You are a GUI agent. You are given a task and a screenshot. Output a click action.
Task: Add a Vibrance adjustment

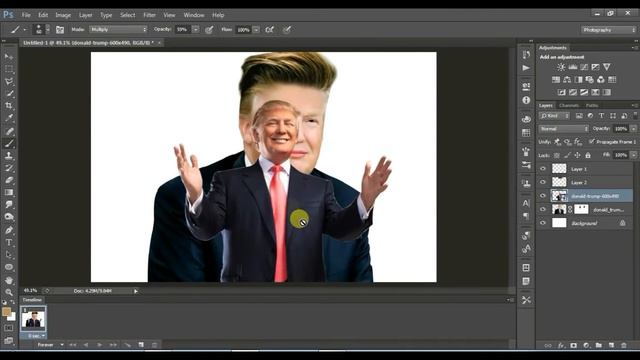pos(607,67)
